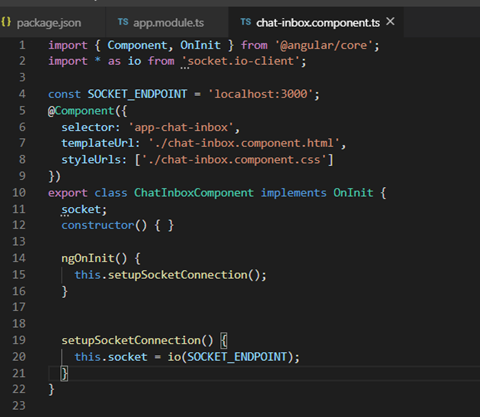480x417 pixels.
Task: Click the SOCKET_ENDPOINT constant on line 4
Action: click(137, 94)
